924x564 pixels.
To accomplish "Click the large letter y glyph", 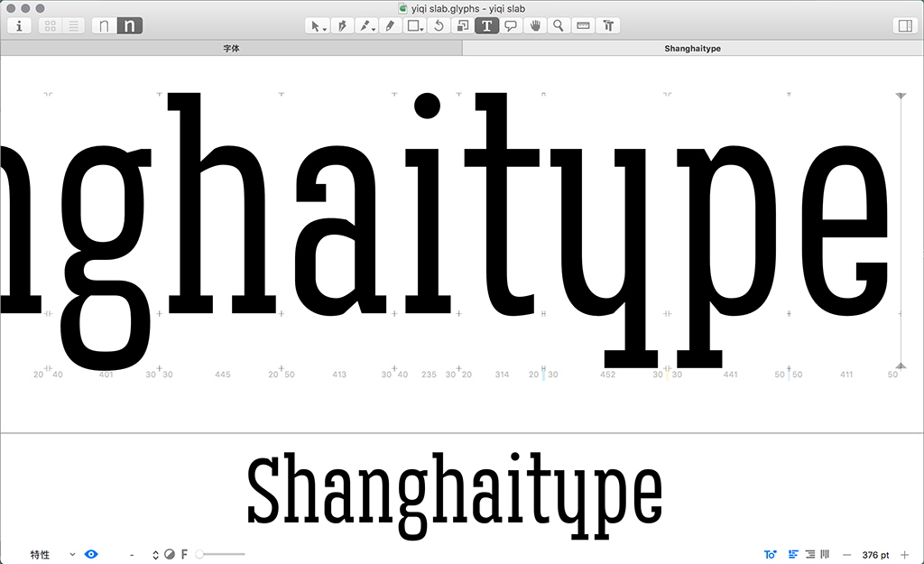I will (604, 259).
